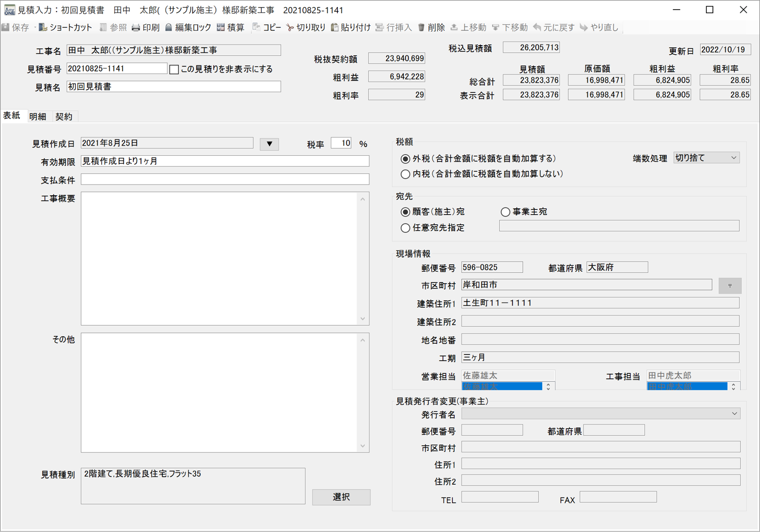The image size is (760, 532).
Task: Click the 貼り付け (paste) toolbar icon
Action: pyautogui.click(x=335, y=27)
